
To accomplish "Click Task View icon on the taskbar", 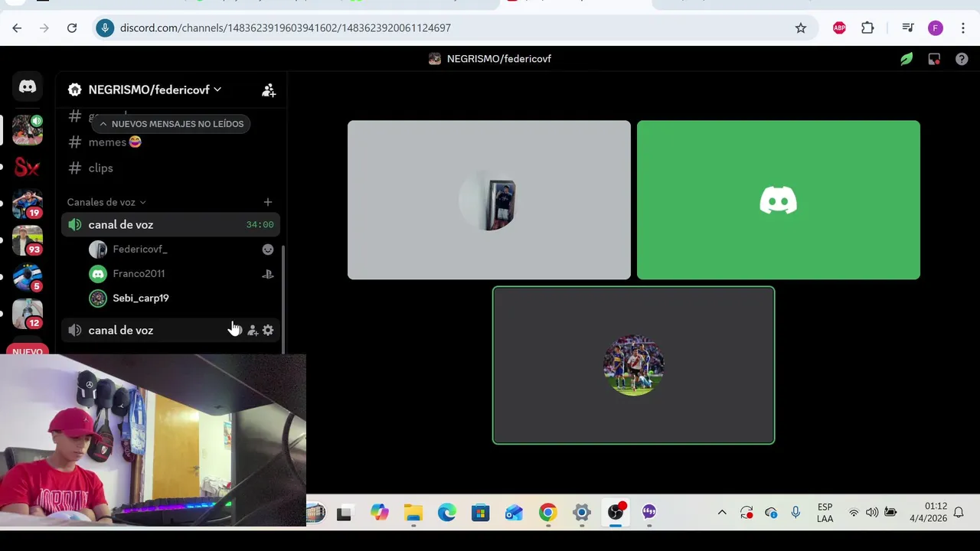I will [344, 513].
